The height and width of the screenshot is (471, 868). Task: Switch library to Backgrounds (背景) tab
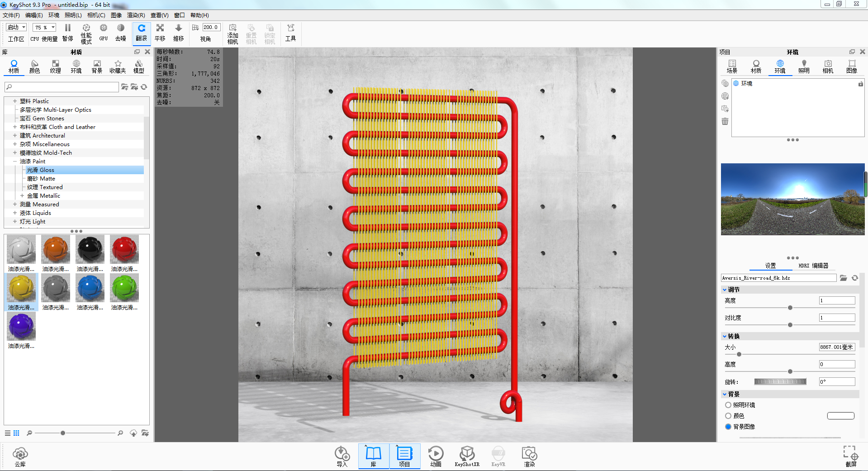(97, 67)
